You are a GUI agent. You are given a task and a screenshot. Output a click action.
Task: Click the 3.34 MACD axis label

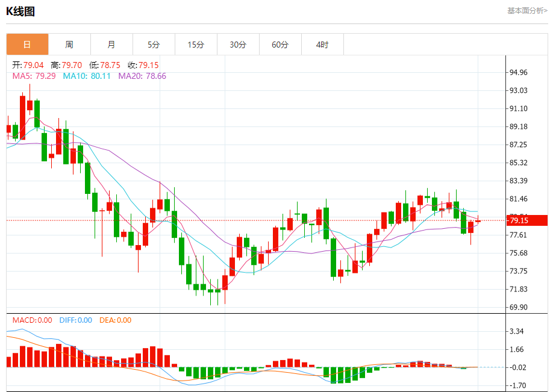click(517, 331)
